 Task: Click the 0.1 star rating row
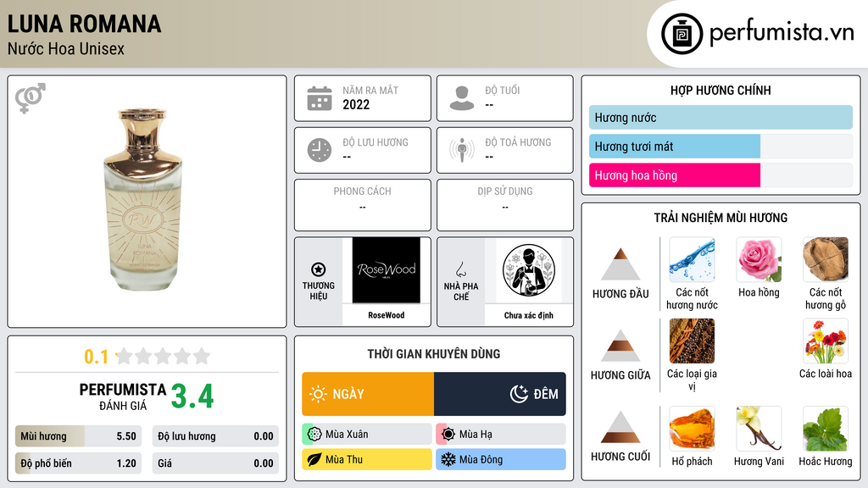click(147, 357)
